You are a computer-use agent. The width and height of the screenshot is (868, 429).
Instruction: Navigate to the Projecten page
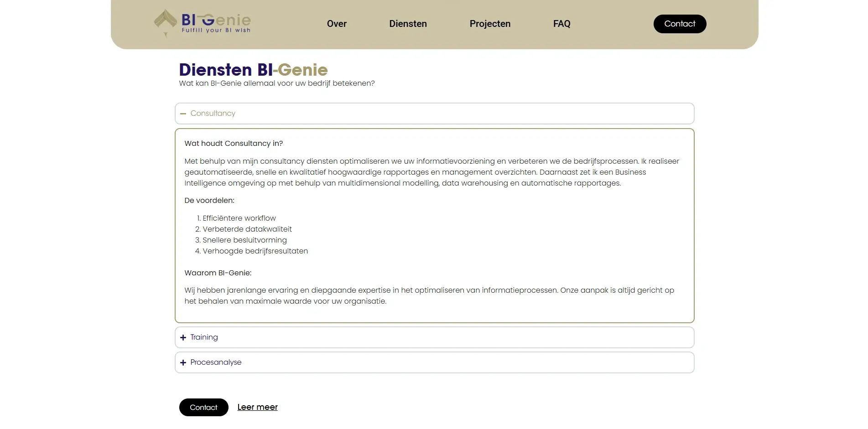490,24
